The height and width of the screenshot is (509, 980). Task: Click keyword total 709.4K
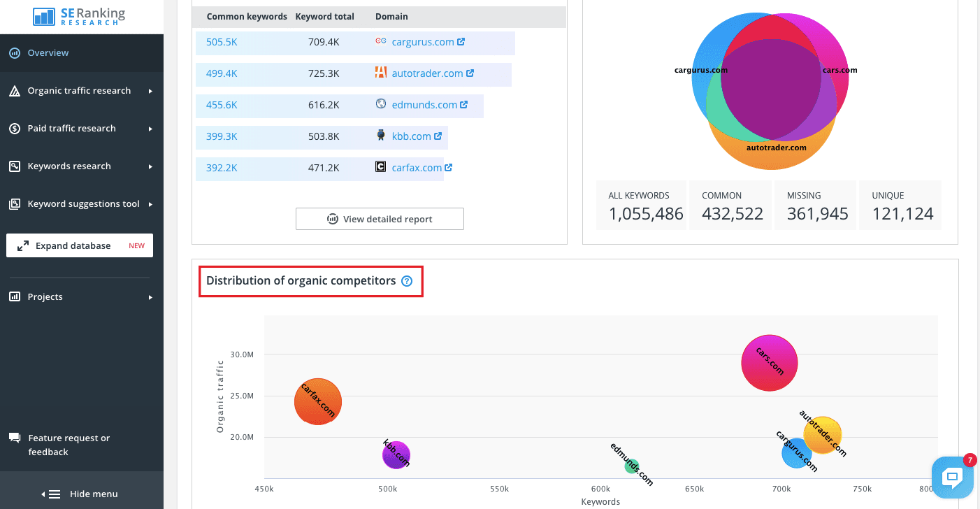tap(324, 42)
